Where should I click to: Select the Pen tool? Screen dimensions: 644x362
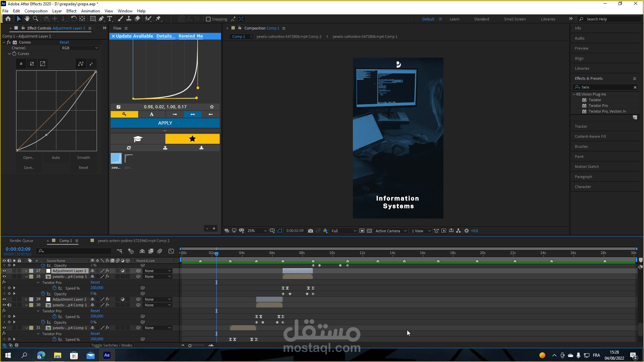click(101, 19)
